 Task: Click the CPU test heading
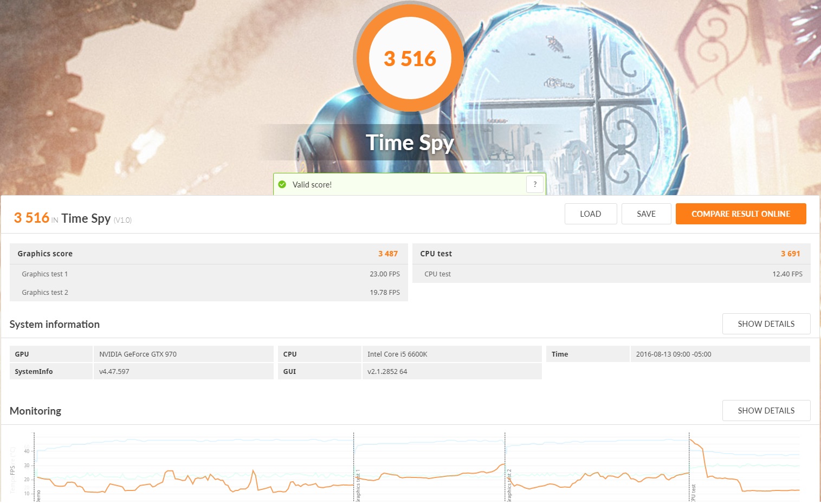coord(436,254)
